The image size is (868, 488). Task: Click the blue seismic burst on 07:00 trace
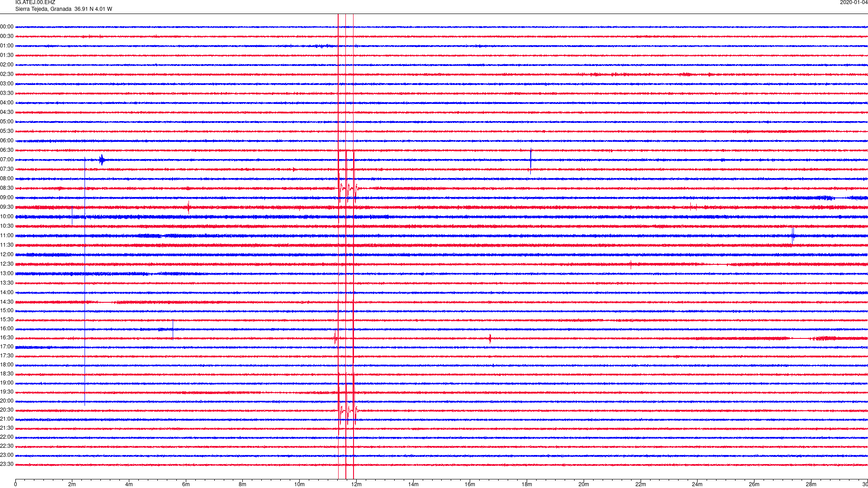pos(102,160)
